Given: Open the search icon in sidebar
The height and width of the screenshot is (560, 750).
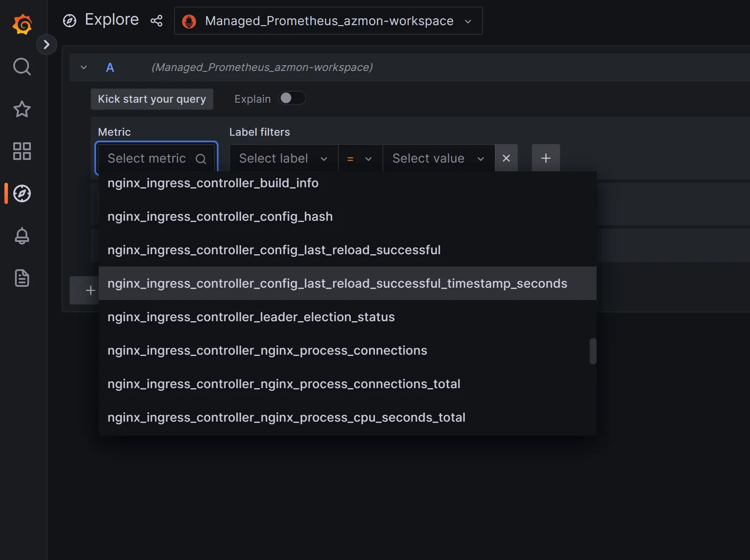Looking at the screenshot, I should 22,67.
